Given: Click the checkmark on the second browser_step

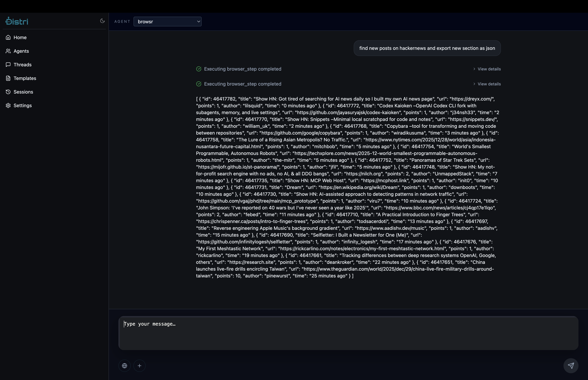Looking at the screenshot, I should [x=199, y=84].
